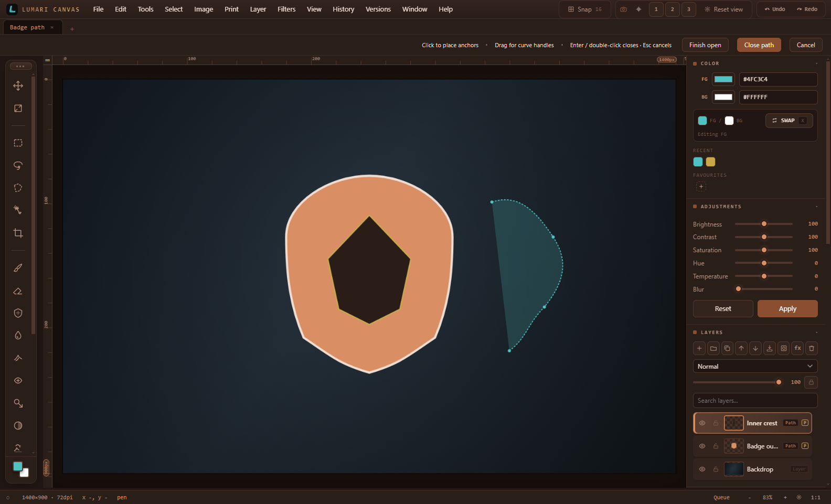
Task: Open the File menu
Action: coord(98,9)
